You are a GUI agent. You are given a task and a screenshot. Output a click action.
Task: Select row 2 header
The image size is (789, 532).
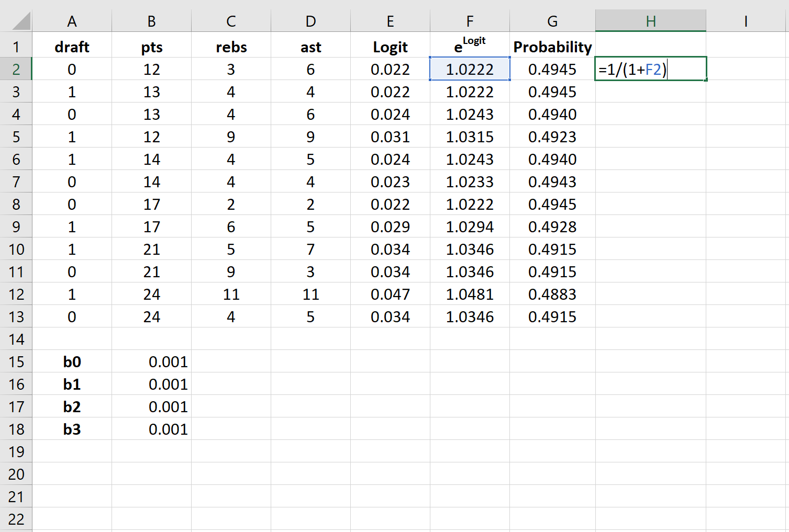[16, 69]
